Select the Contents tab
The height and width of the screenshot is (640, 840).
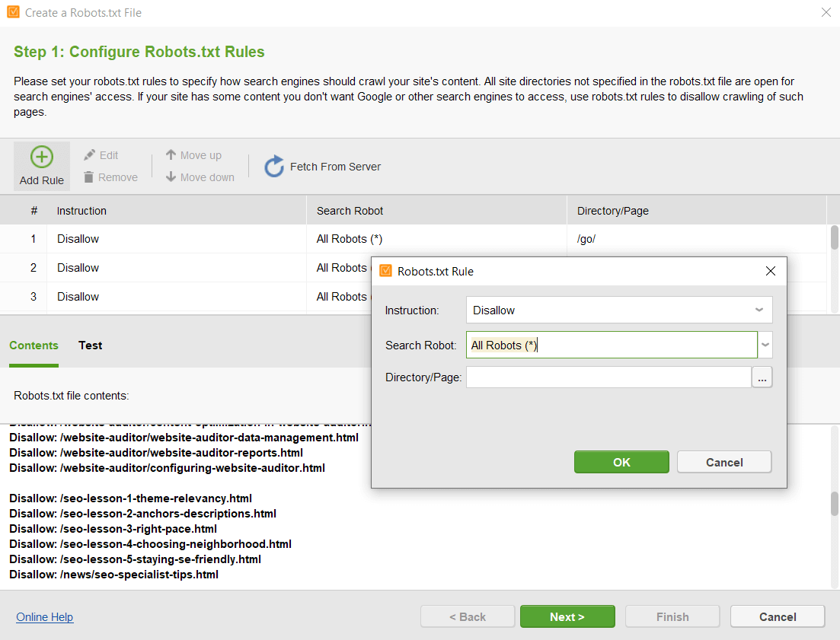coord(34,345)
